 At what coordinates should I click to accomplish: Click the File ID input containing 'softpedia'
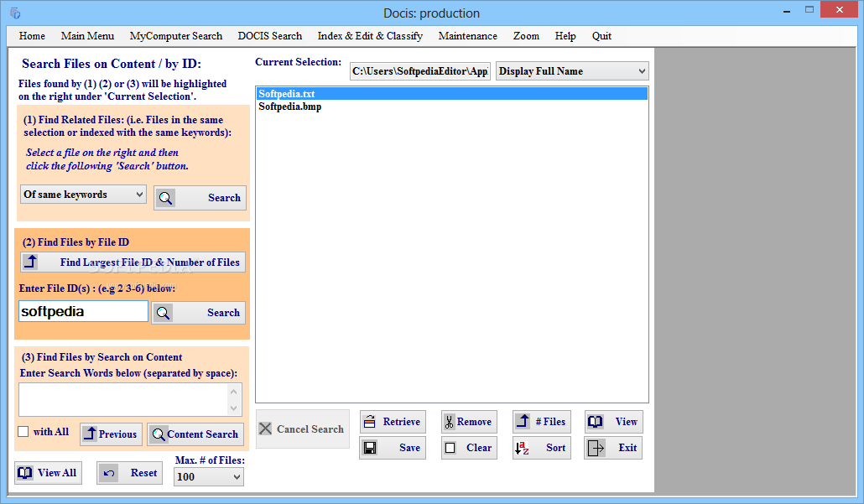point(83,311)
